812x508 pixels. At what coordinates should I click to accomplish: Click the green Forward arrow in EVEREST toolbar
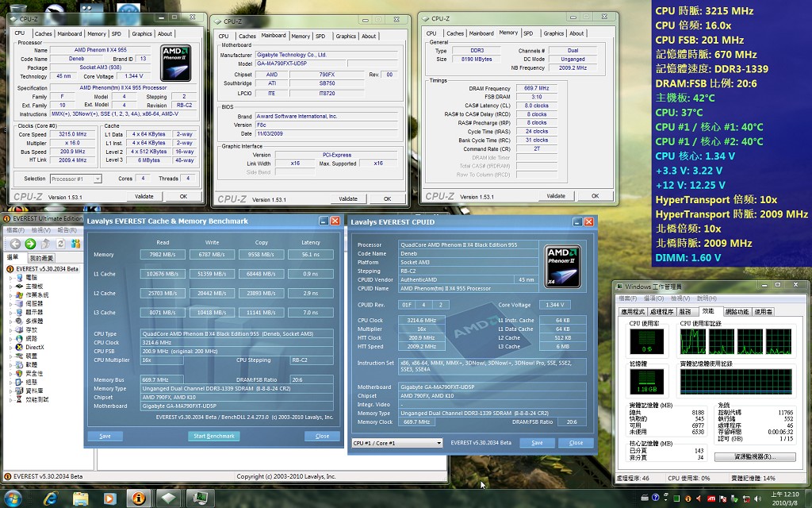(31, 244)
